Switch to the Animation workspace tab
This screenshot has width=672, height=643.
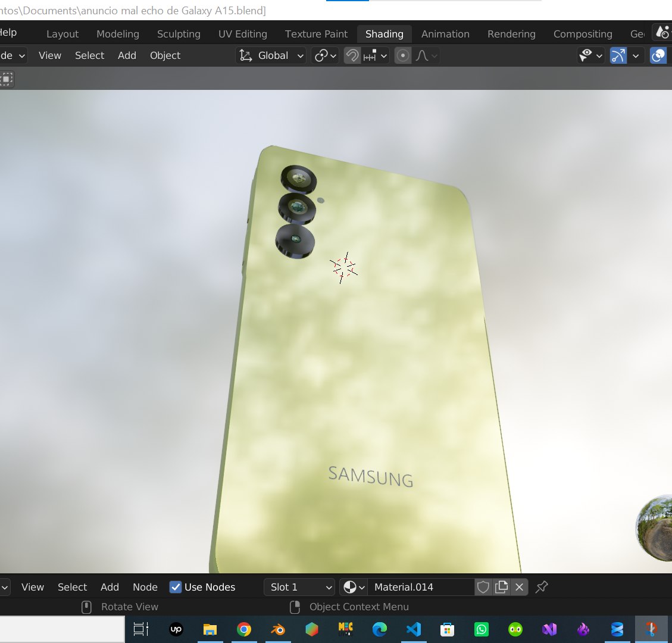(x=445, y=34)
